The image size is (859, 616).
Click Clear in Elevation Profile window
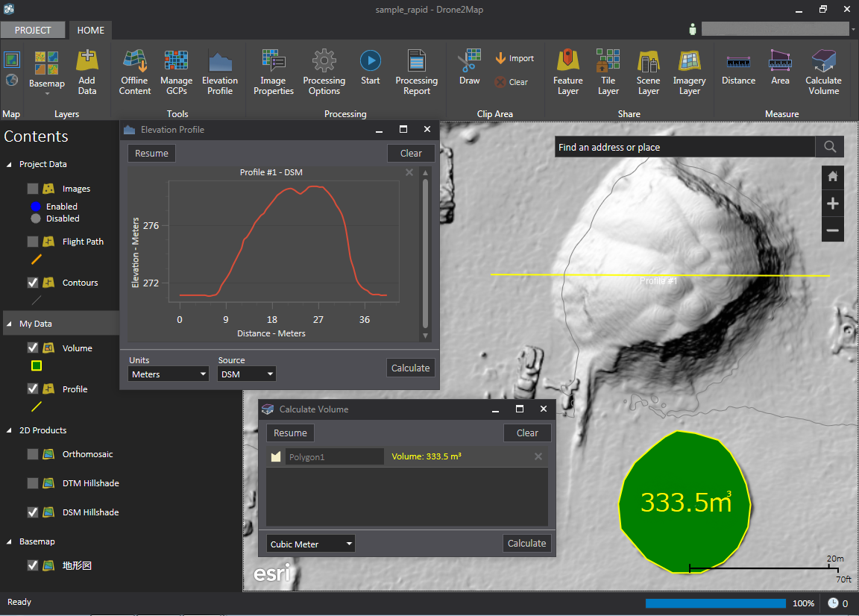411,154
